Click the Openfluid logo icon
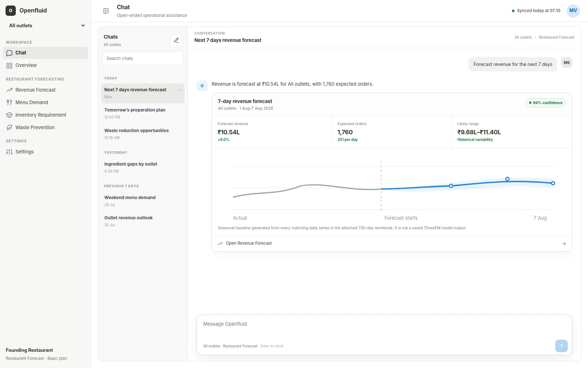The image size is (588, 368). (x=11, y=11)
